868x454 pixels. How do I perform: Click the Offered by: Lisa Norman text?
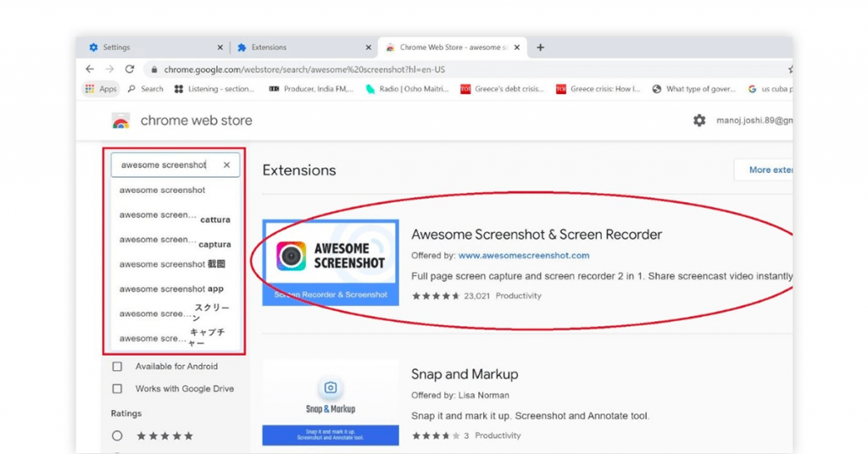pos(460,396)
